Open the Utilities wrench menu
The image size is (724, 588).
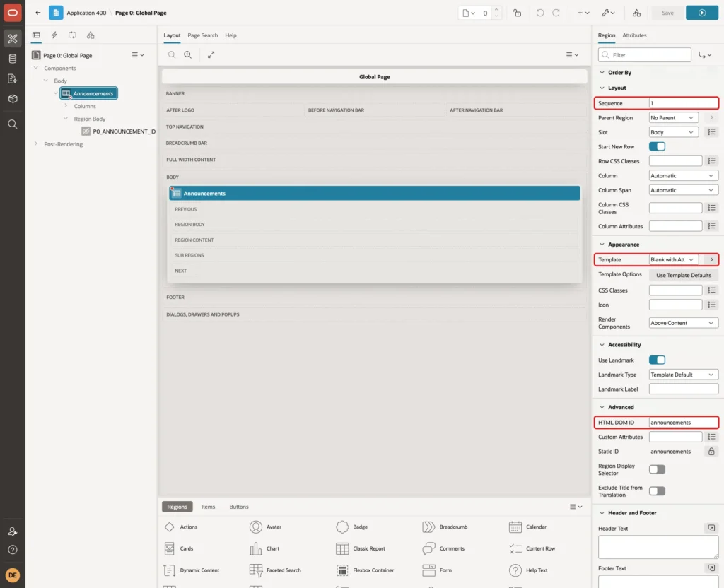(x=608, y=13)
